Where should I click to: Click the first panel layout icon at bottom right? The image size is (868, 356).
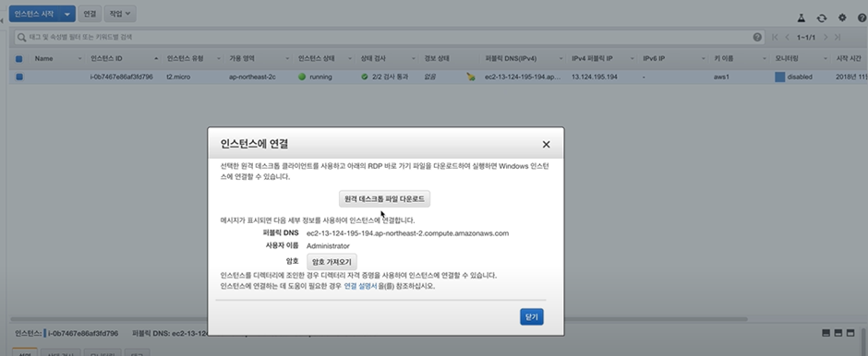coord(826,333)
